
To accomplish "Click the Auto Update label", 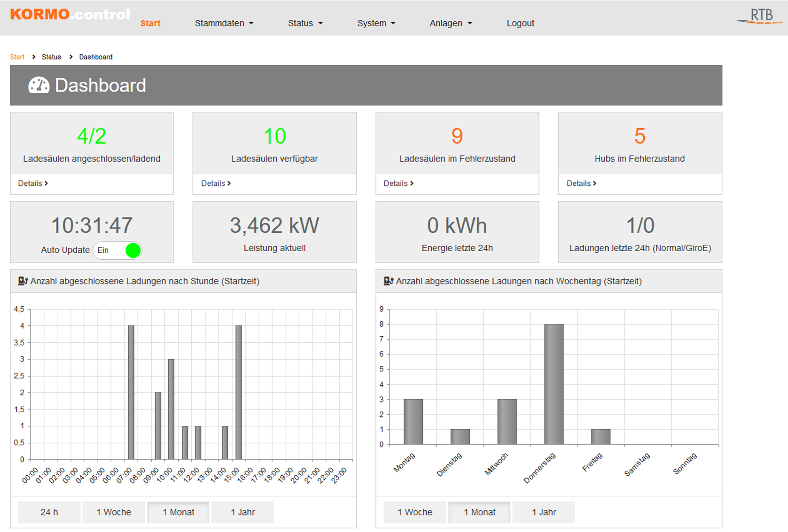I will coord(65,250).
